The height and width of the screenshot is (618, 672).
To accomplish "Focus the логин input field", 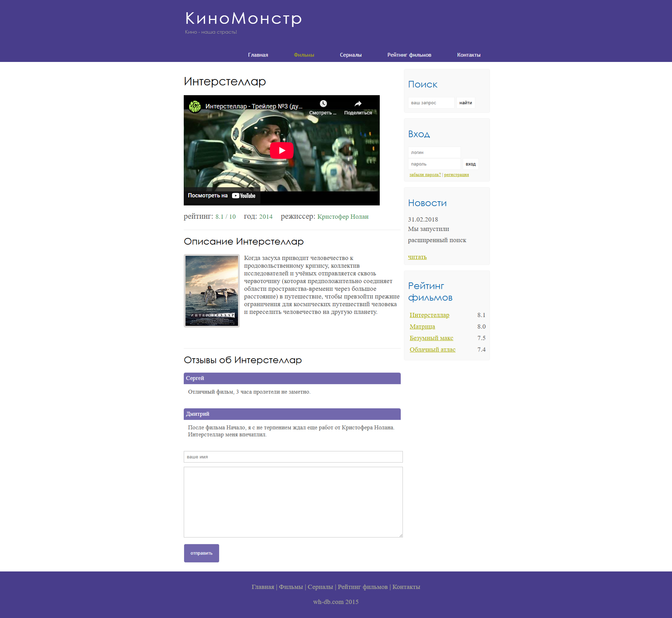I will pos(434,153).
